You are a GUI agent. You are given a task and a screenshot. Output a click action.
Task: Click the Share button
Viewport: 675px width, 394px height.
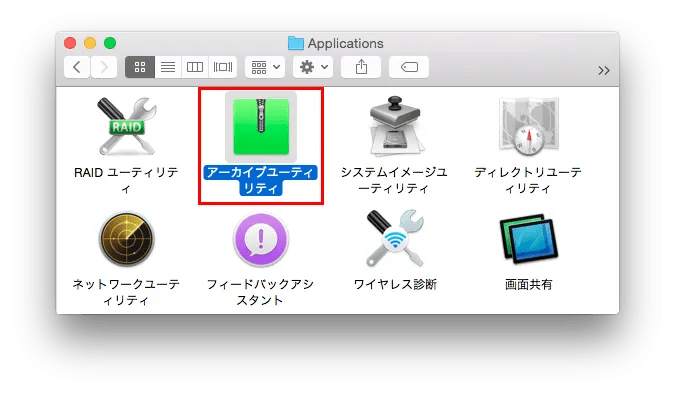coord(361,67)
